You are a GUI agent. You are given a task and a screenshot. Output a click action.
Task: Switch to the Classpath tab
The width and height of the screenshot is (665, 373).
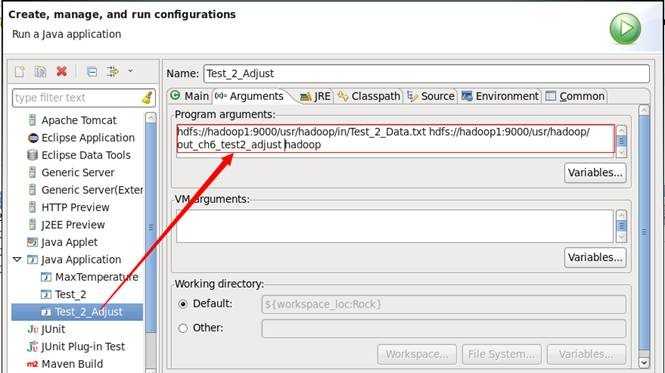pos(369,96)
